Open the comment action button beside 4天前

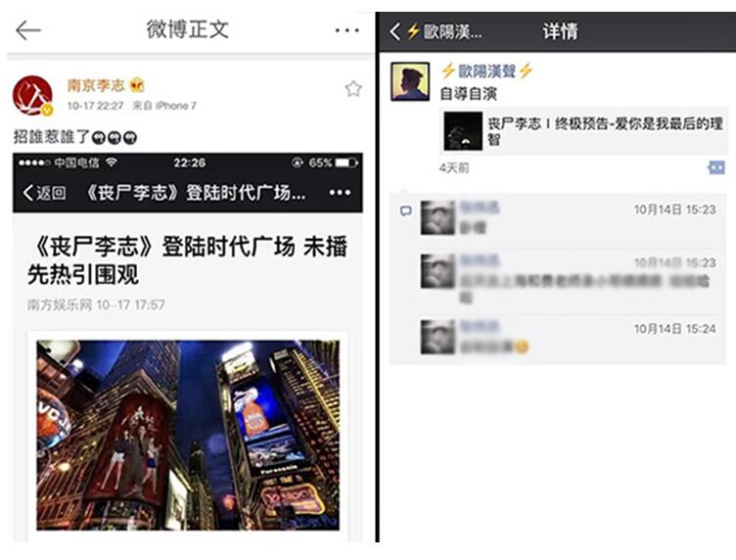[716, 167]
